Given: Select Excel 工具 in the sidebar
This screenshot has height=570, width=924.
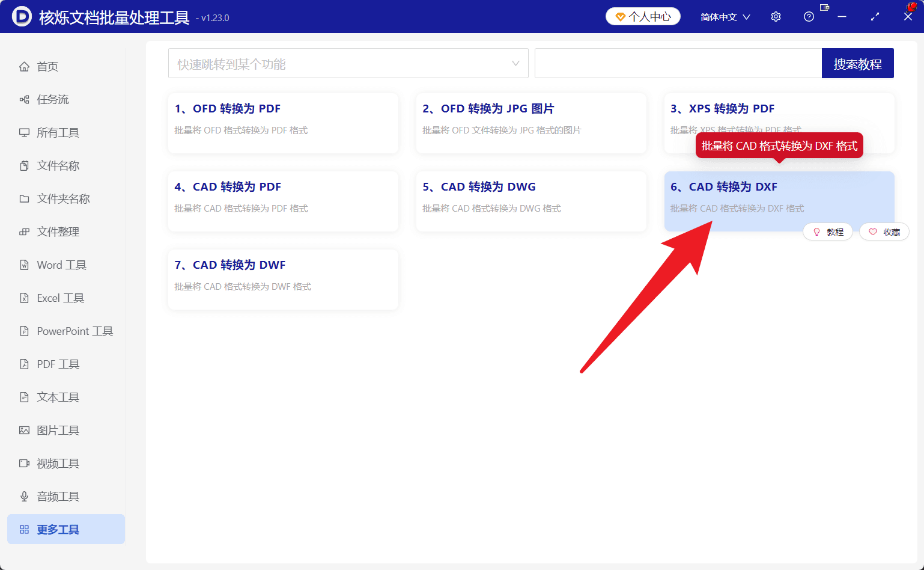Looking at the screenshot, I should click(x=66, y=298).
